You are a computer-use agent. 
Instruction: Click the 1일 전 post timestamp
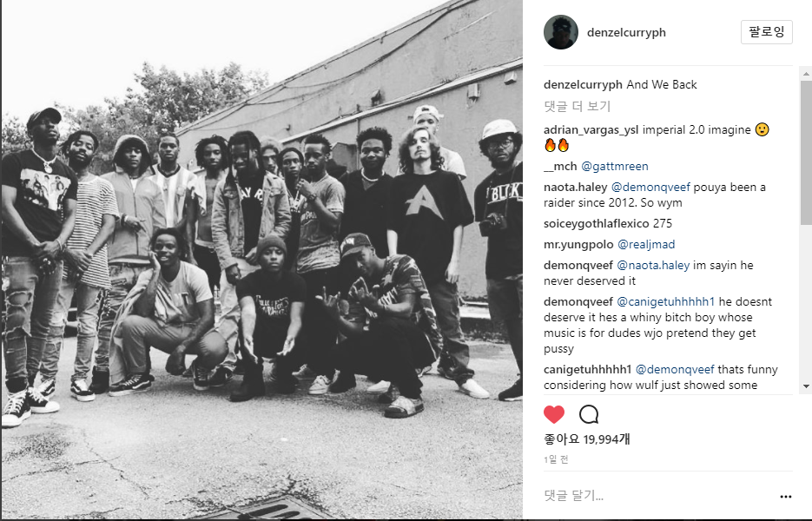[556, 459]
